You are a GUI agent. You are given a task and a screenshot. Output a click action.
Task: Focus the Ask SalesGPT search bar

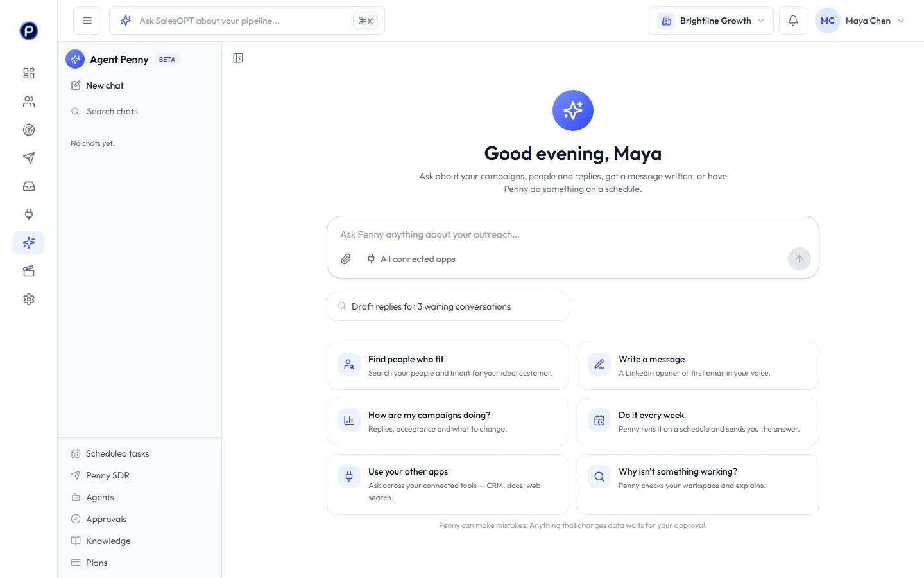point(247,21)
